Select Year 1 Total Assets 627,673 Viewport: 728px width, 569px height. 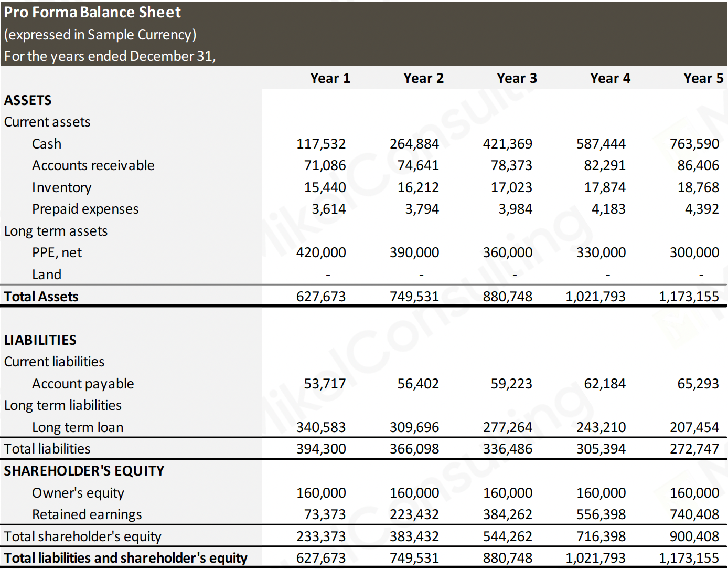point(321,297)
